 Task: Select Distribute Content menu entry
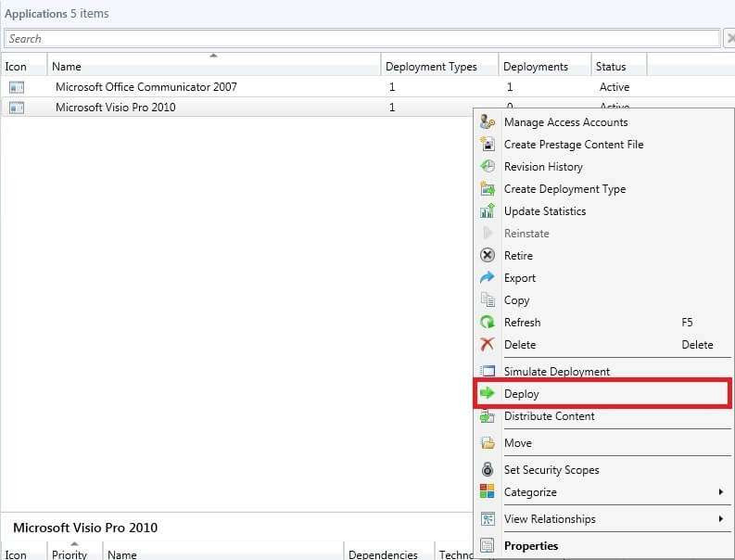pyautogui.click(x=603, y=416)
